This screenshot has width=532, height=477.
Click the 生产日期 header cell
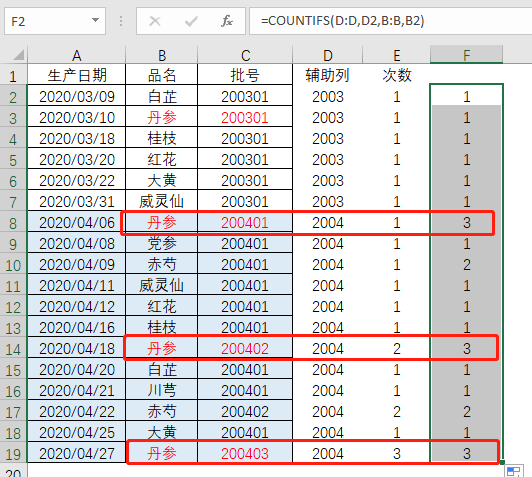coord(77,75)
